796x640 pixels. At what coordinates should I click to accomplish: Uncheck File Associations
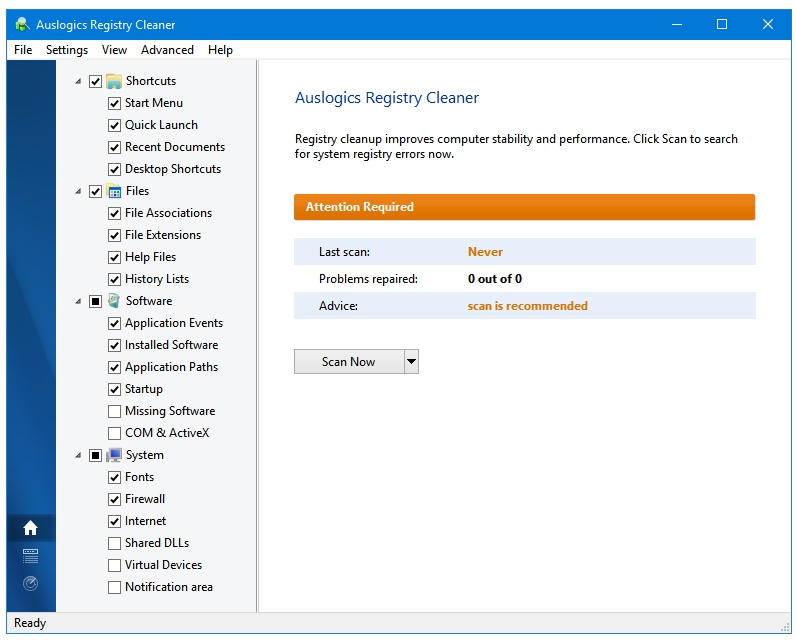tap(114, 213)
